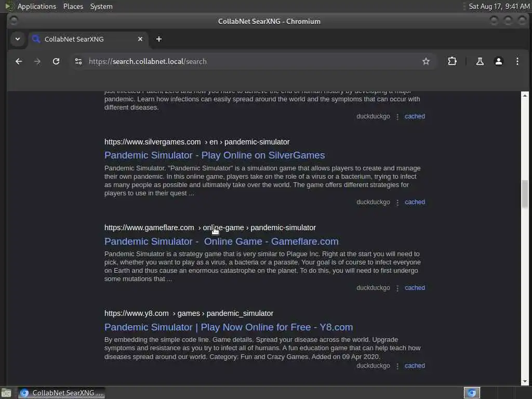
Task: Click the page scrollbar up arrow
Action: [x=525, y=96]
